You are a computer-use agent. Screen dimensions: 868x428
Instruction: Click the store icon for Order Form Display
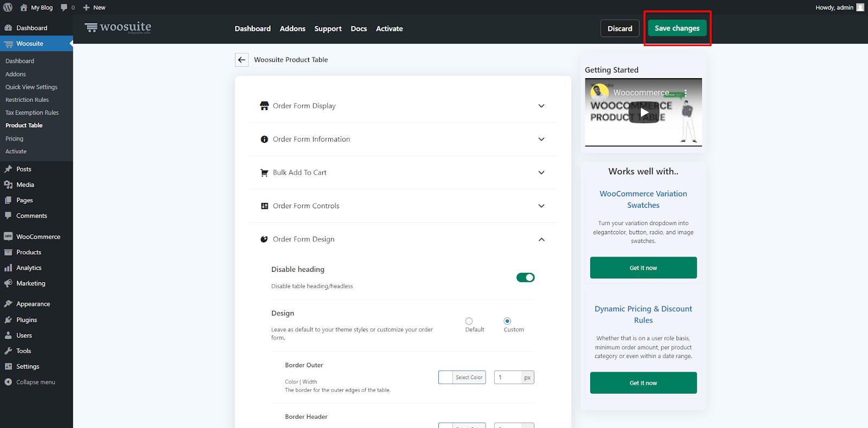coord(264,106)
